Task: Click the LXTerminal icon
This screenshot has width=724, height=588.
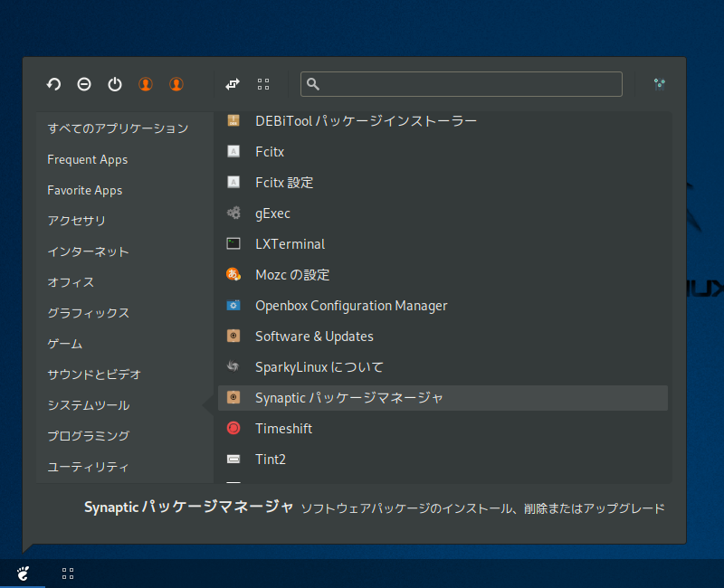Action: pos(233,243)
